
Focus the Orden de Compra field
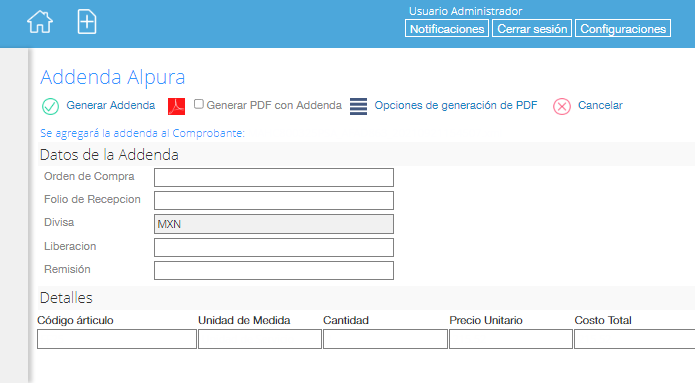tap(274, 177)
